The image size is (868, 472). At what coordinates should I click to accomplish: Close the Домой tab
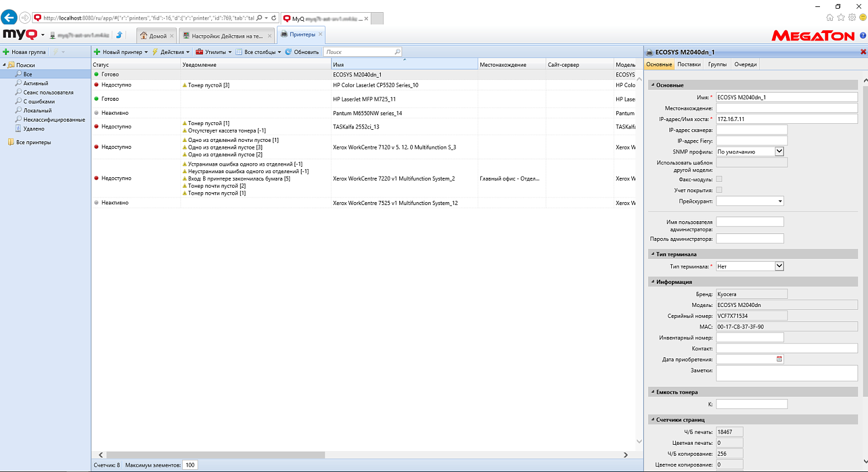(172, 36)
